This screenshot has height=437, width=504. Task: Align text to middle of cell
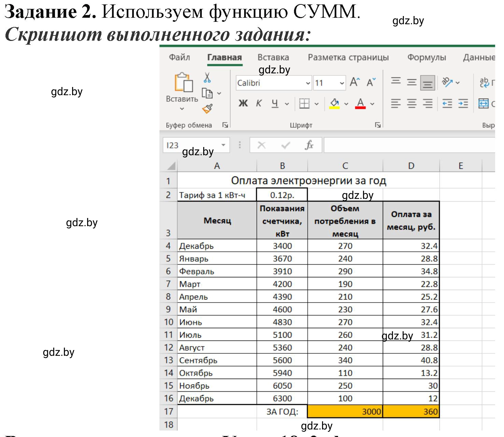click(x=412, y=82)
